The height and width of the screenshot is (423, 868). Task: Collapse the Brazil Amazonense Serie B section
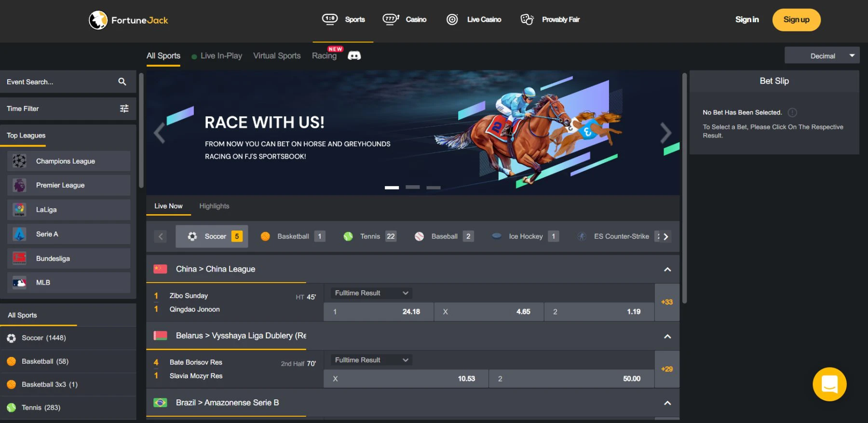(x=667, y=403)
